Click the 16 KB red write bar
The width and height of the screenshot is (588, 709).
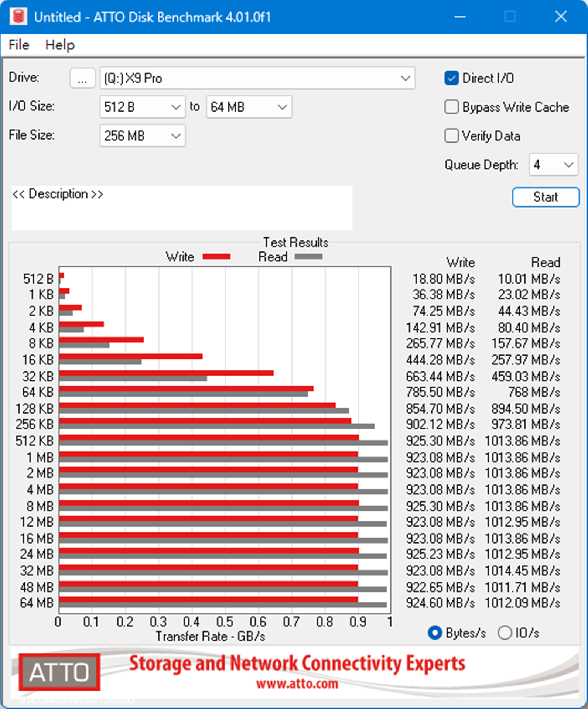click(131, 356)
